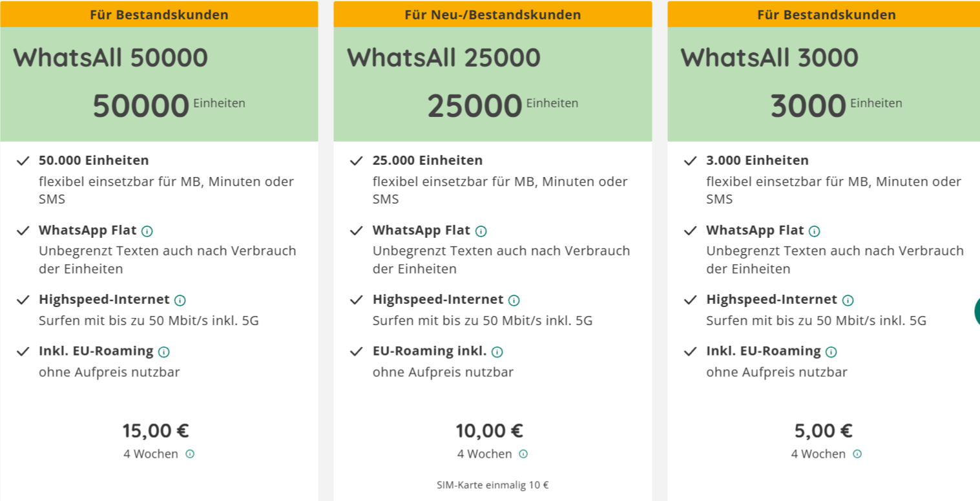The height and width of the screenshot is (501, 980).
Task: Show Highspeed-Internet info in WhatsAll 25000
Action: (514, 300)
